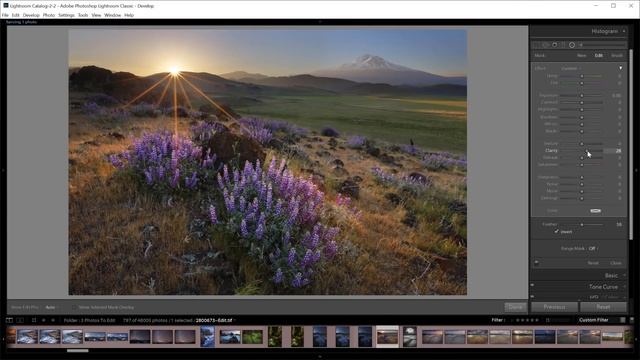Click Reset in the radial filter panel
The width and height of the screenshot is (640, 360).
pyautogui.click(x=593, y=263)
